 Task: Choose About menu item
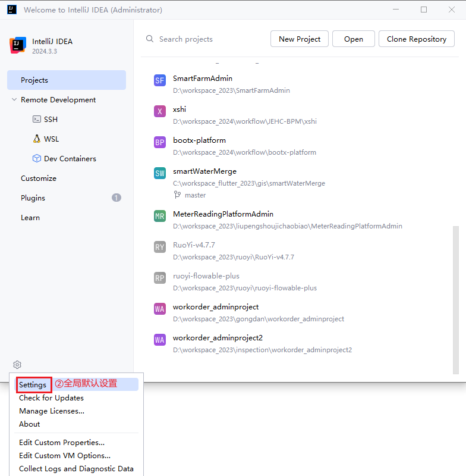click(x=29, y=424)
